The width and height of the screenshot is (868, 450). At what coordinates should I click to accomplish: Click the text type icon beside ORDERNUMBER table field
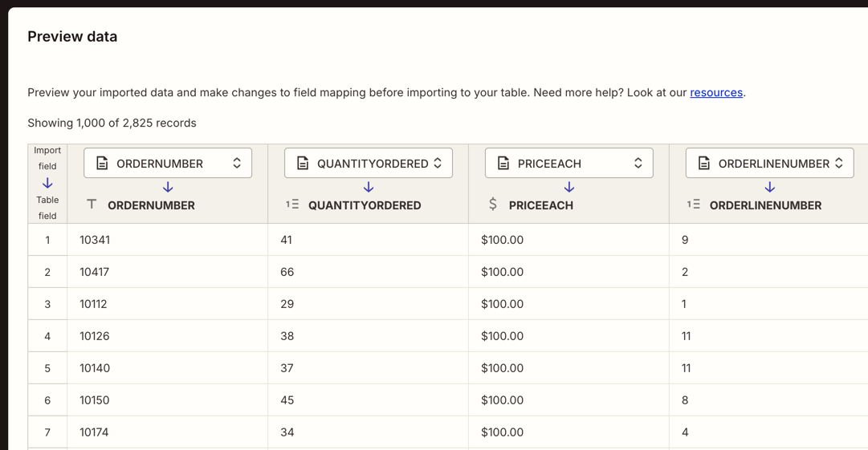tap(92, 205)
